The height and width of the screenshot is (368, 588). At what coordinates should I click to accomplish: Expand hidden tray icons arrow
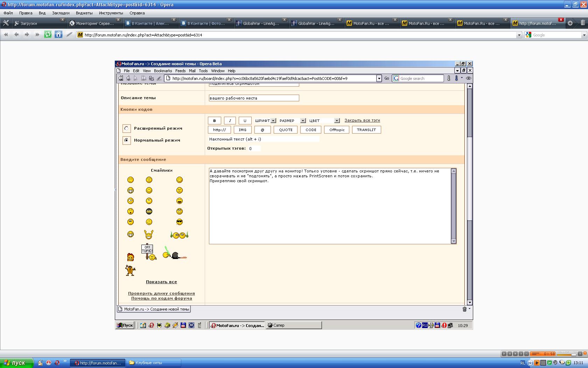530,363
